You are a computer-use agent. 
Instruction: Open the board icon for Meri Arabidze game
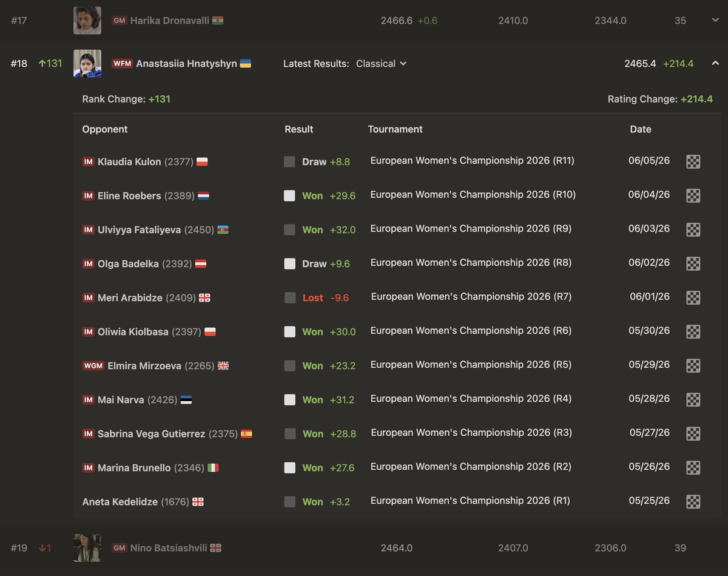(x=693, y=297)
